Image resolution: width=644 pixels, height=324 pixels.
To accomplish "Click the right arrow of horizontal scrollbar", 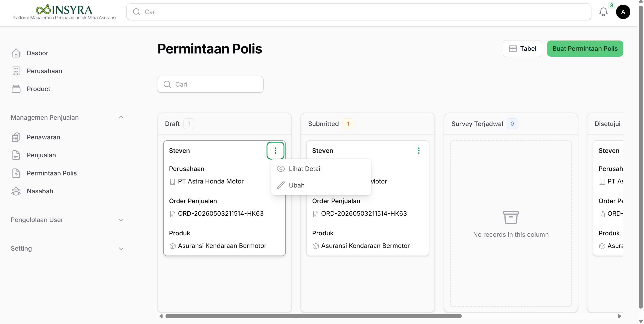I will (x=619, y=316).
